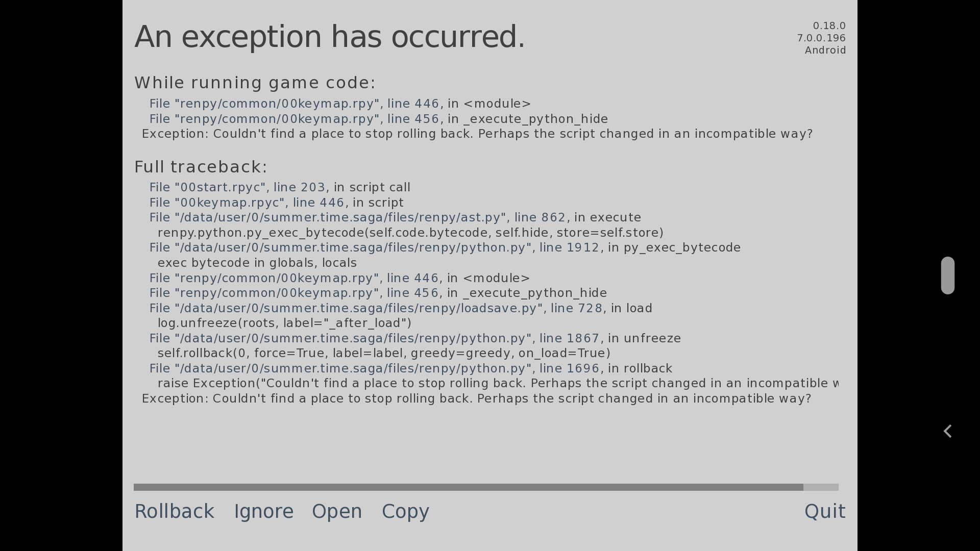The height and width of the screenshot is (551, 980).
Task: Open the renpy/ast.py line 862 link
Action: pyautogui.click(x=357, y=217)
